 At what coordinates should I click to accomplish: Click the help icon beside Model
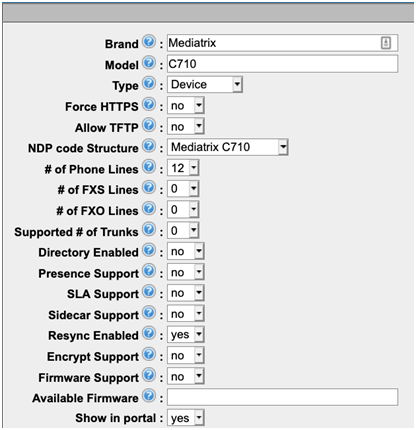(149, 63)
